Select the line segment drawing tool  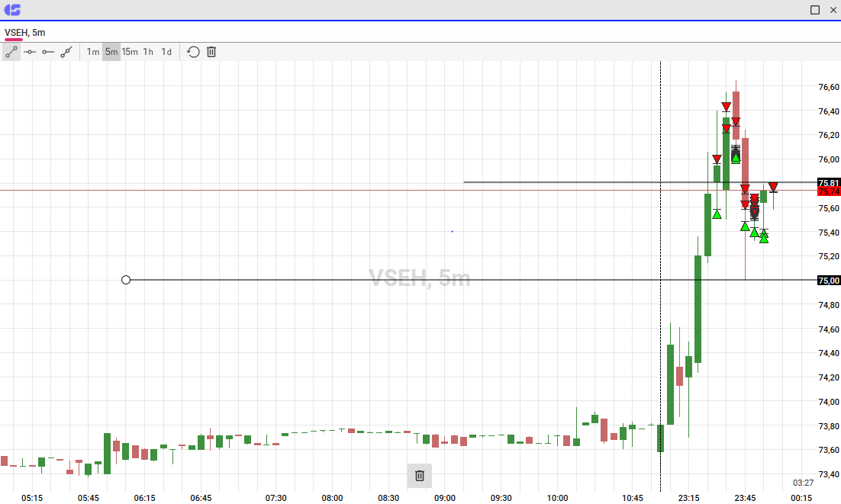click(11, 52)
